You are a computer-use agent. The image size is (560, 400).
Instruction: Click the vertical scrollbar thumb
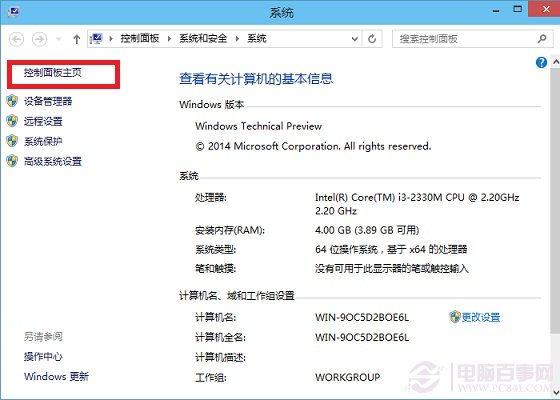(555, 200)
